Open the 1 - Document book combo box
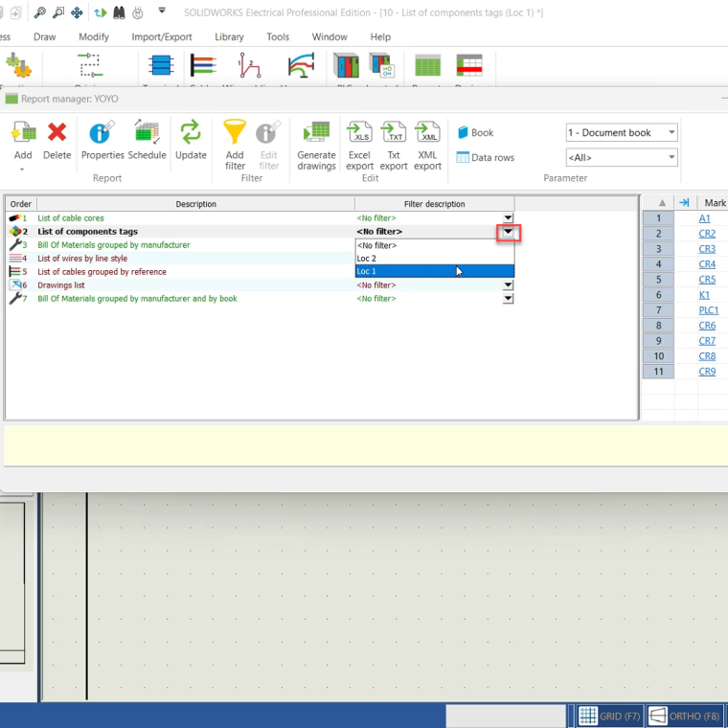728x728 pixels. click(x=622, y=133)
